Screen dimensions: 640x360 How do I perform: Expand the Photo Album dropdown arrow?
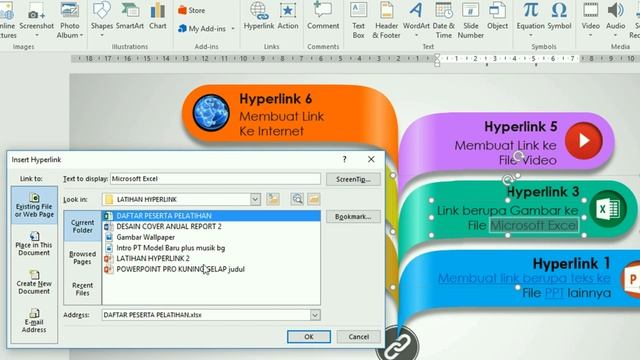[82, 36]
